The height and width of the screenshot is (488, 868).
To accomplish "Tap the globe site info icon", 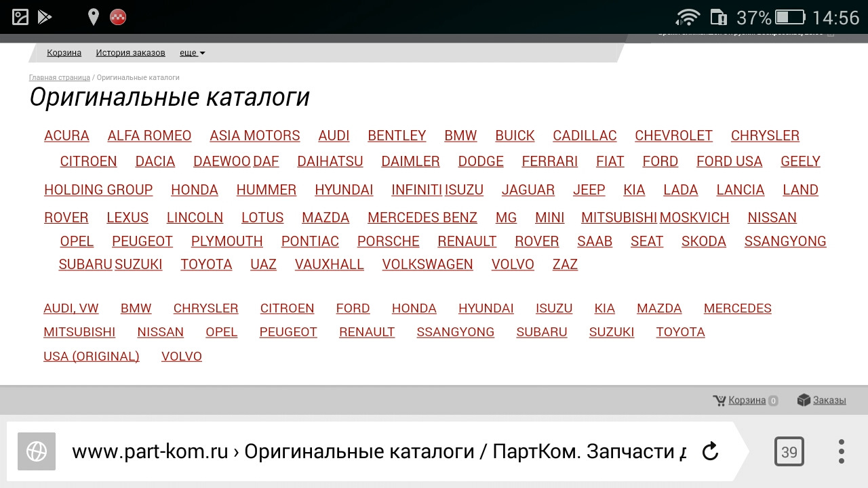I will pyautogui.click(x=37, y=451).
